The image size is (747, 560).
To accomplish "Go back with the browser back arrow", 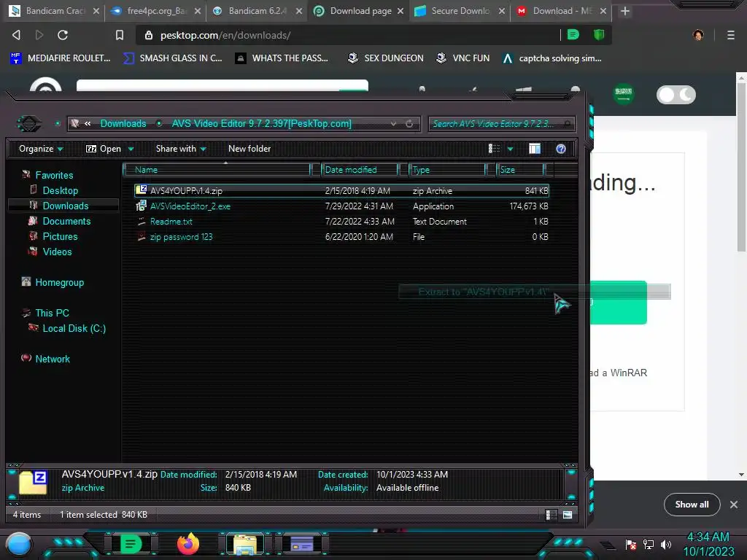I will [16, 35].
